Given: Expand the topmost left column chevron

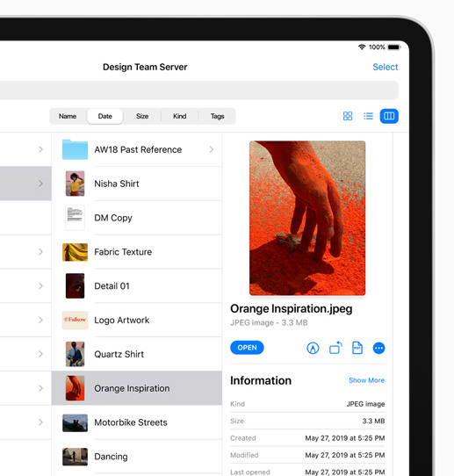Looking at the screenshot, I should coord(40,149).
